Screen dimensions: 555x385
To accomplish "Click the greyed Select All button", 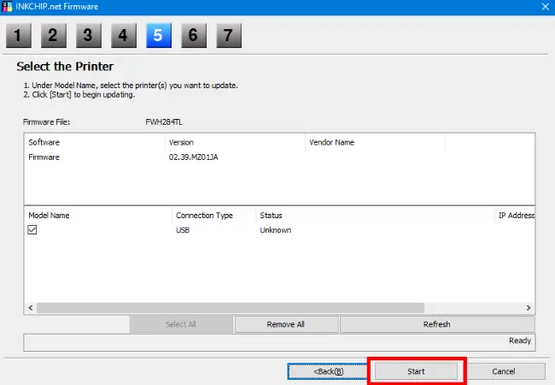I will (x=181, y=324).
